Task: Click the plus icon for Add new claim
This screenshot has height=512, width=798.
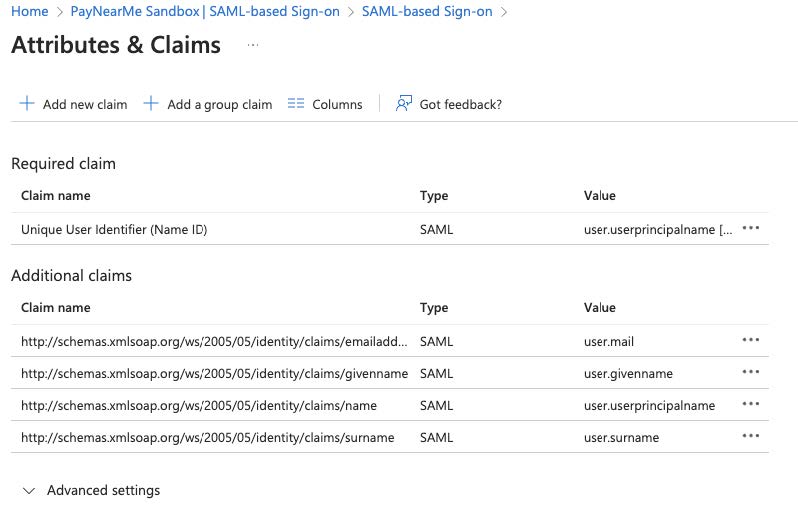Action: (x=26, y=103)
